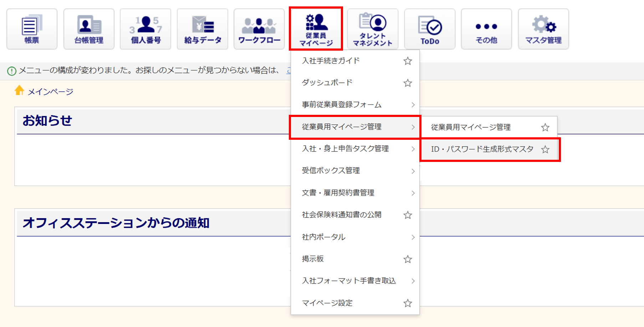Image resolution: width=644 pixels, height=327 pixels.
Task: Choose マイページ設定 from the menu
Action: [x=327, y=303]
